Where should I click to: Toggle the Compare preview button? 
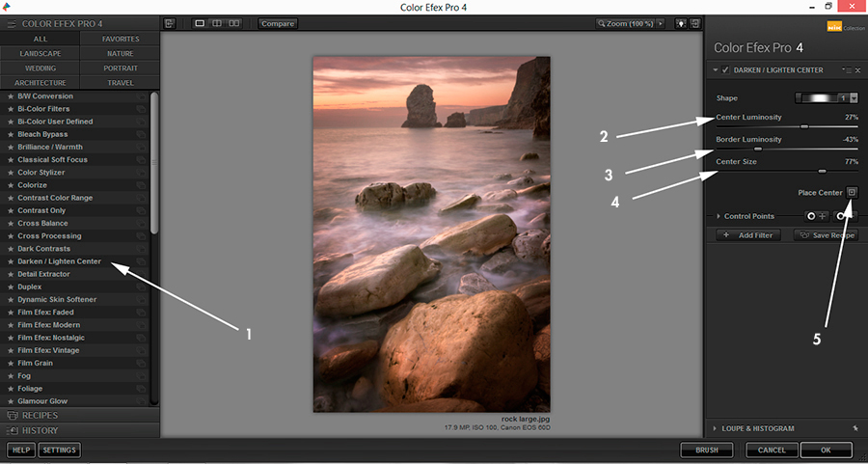pos(278,23)
